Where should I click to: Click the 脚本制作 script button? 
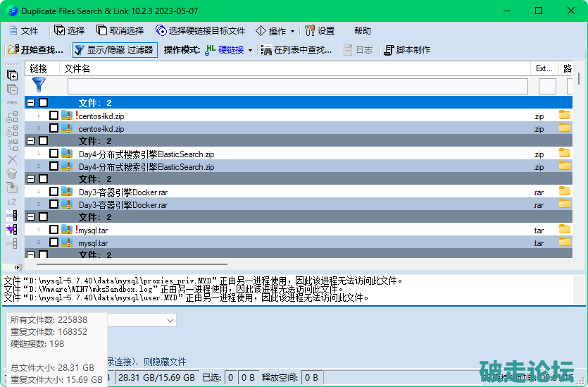click(407, 50)
